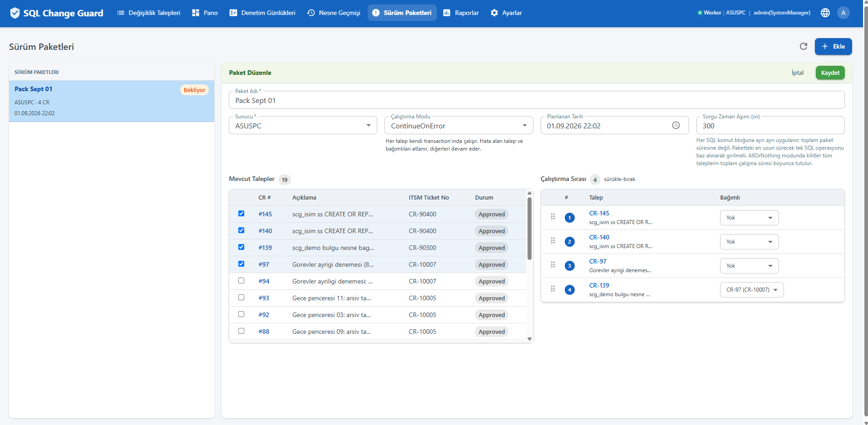Open Bağımlı dropdown for CR-145

(749, 218)
